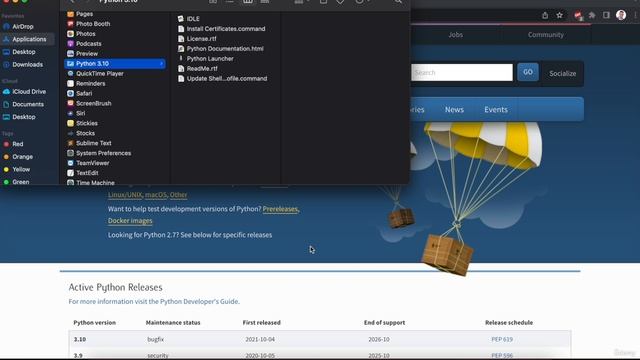This screenshot has height=360, width=640.
Task: Select the Stocks app icon
Action: [70, 133]
